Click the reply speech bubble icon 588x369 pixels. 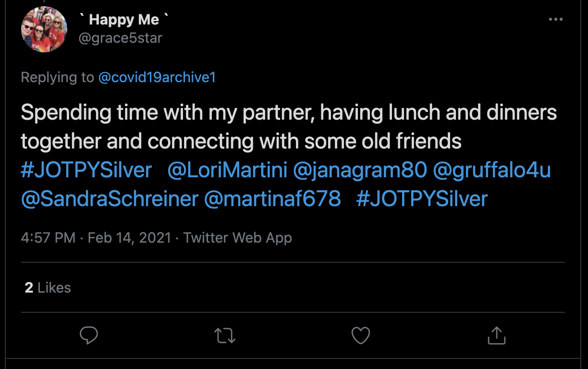click(89, 335)
